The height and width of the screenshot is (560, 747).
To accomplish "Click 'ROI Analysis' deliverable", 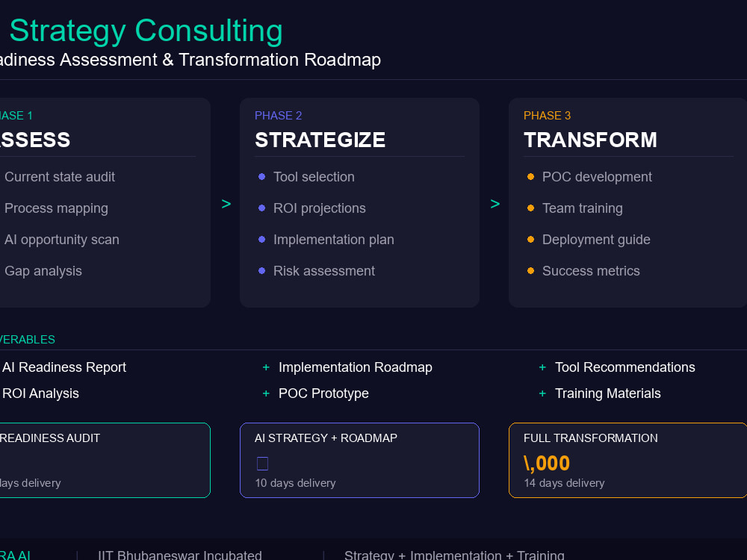I will [x=40, y=393].
